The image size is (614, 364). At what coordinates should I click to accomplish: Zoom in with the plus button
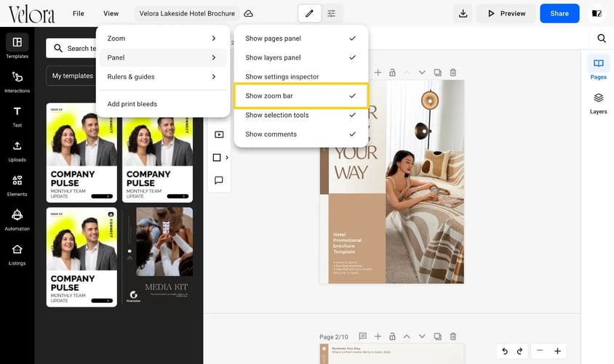tap(557, 351)
